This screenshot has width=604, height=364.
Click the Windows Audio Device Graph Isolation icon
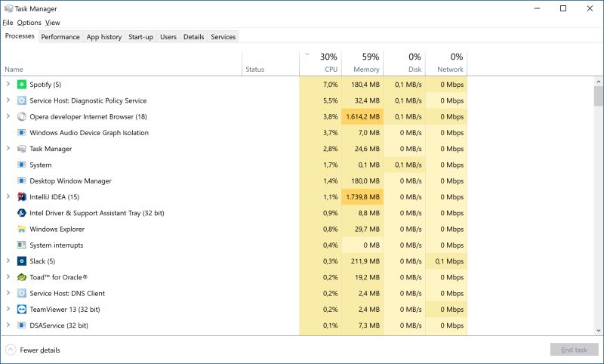[22, 132]
